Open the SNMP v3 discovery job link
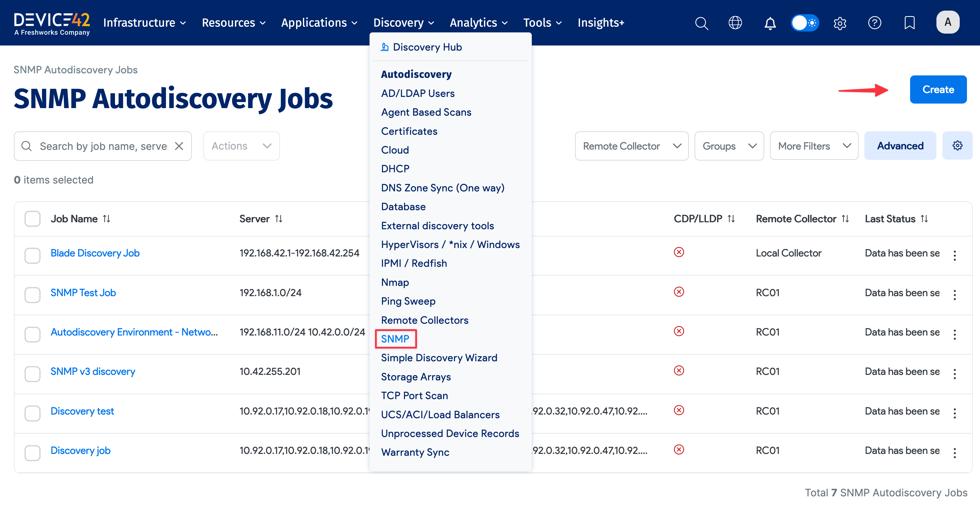980x516 pixels. (x=92, y=371)
